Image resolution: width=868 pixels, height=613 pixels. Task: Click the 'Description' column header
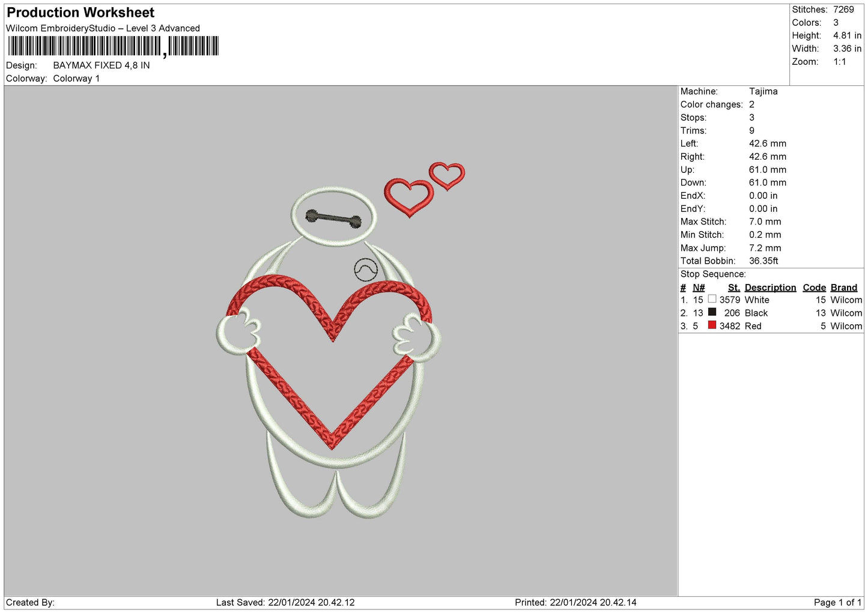(x=771, y=288)
